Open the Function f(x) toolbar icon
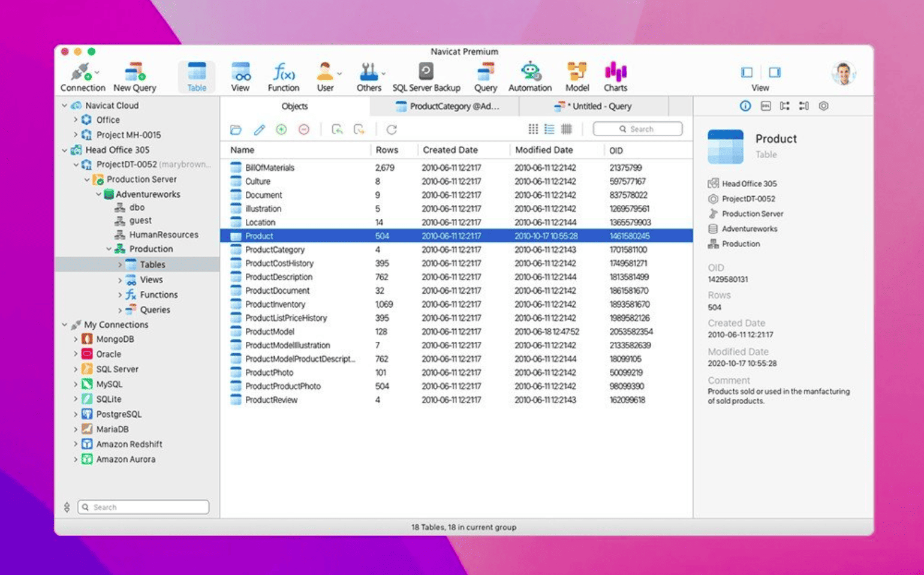 click(284, 72)
